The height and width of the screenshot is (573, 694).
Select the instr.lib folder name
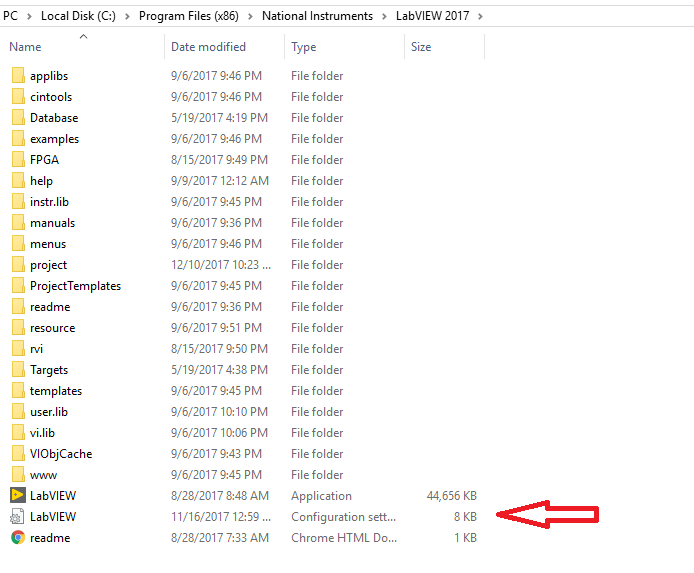(x=50, y=202)
